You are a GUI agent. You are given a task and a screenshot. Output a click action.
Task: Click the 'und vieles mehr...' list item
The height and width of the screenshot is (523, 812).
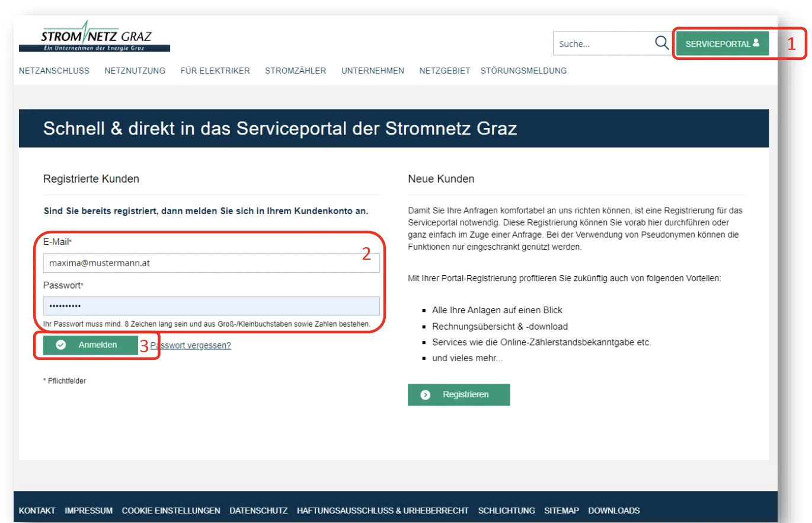[468, 359]
